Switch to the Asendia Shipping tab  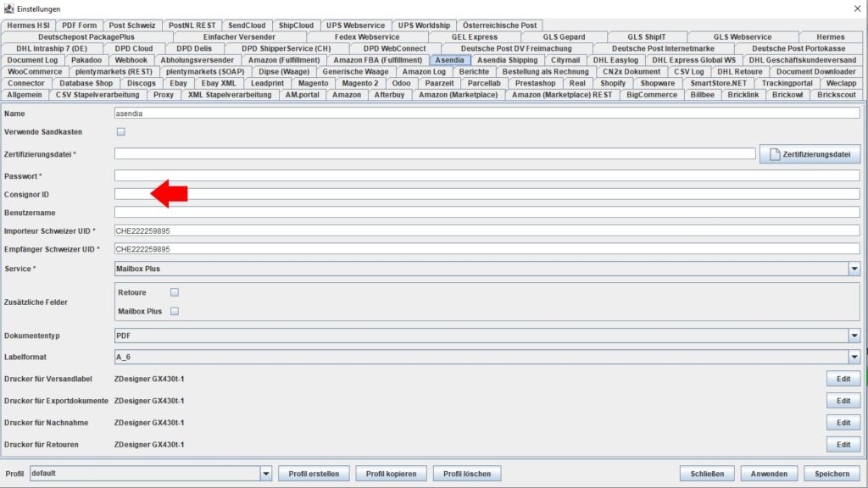pyautogui.click(x=507, y=60)
